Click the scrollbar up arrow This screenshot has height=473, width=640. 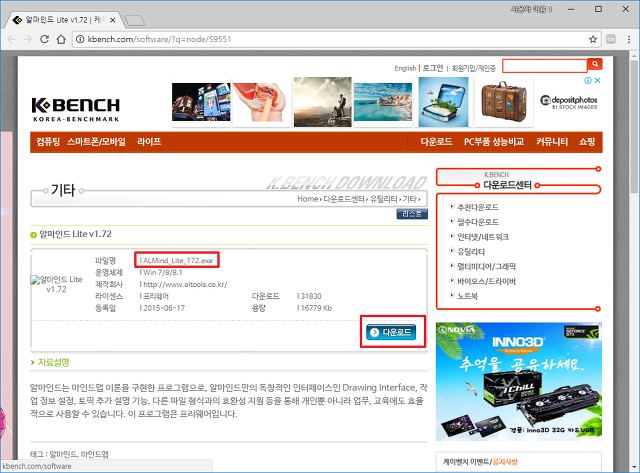(633, 56)
